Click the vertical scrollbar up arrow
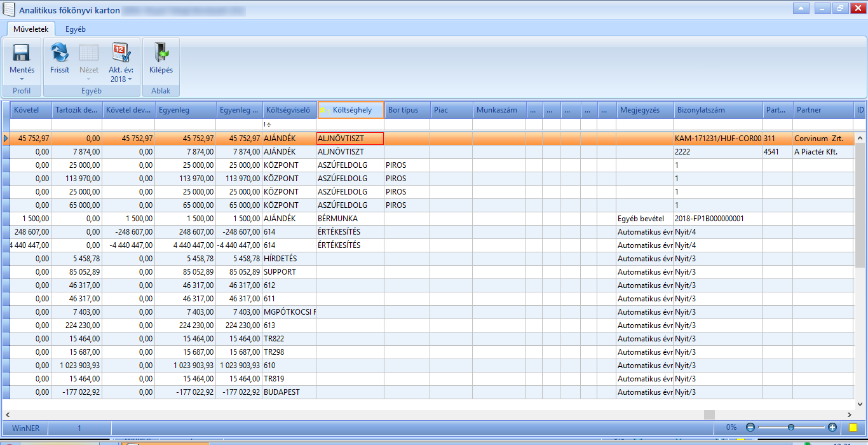The height and width of the screenshot is (445, 868). point(860,137)
